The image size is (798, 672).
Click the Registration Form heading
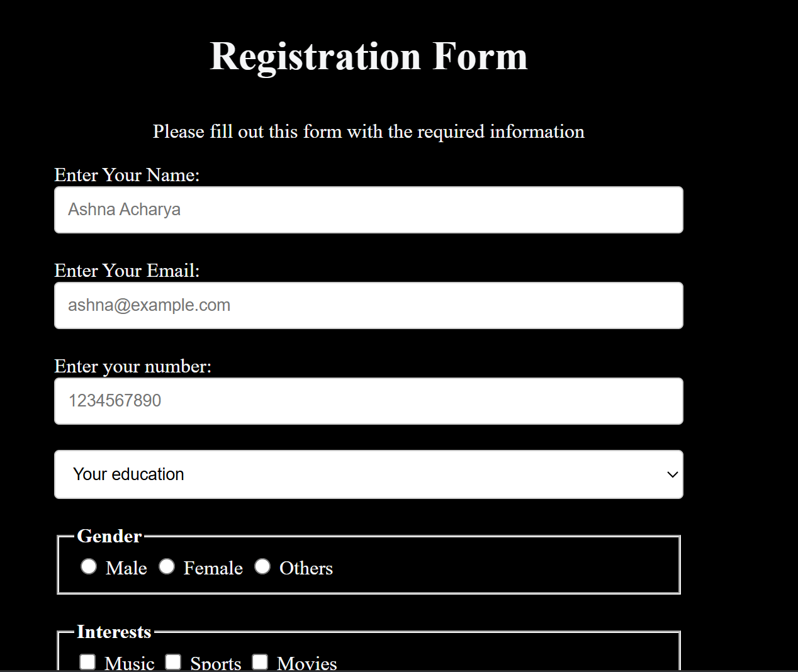369,56
